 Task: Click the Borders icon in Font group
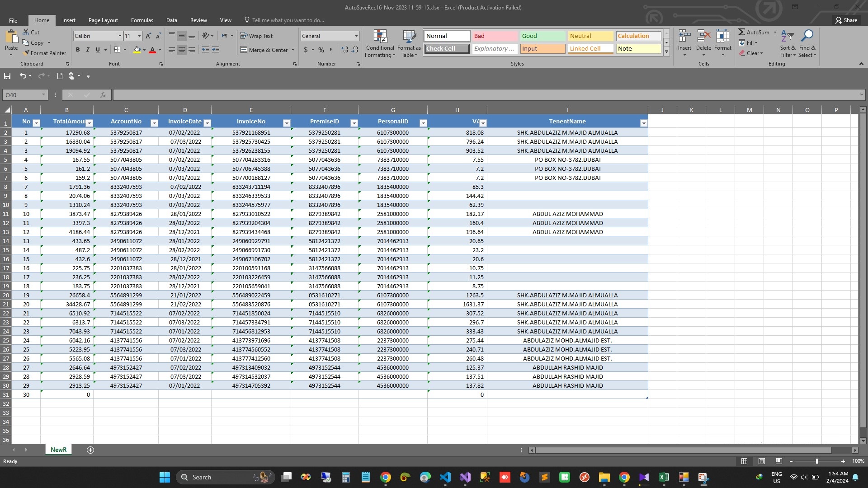click(117, 50)
